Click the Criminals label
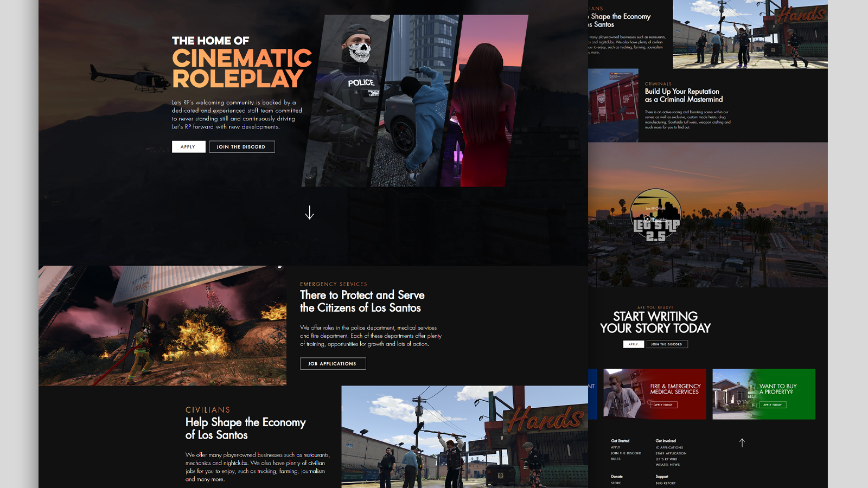 pyautogui.click(x=658, y=84)
